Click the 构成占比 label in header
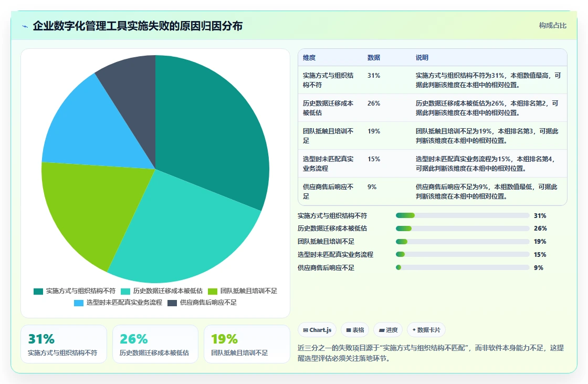The width and height of the screenshot is (588, 384). pos(552,26)
